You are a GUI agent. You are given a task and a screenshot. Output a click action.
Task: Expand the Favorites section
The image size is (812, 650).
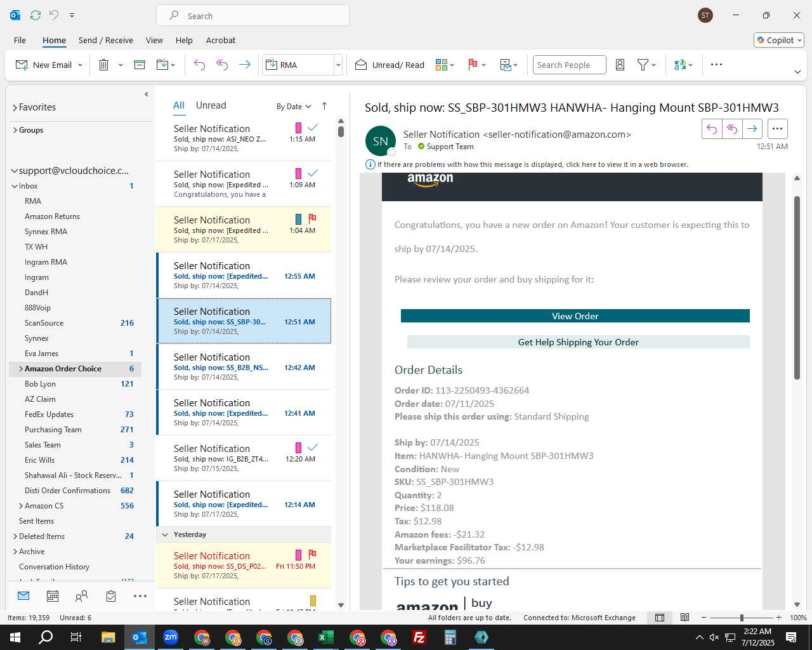tap(15, 108)
